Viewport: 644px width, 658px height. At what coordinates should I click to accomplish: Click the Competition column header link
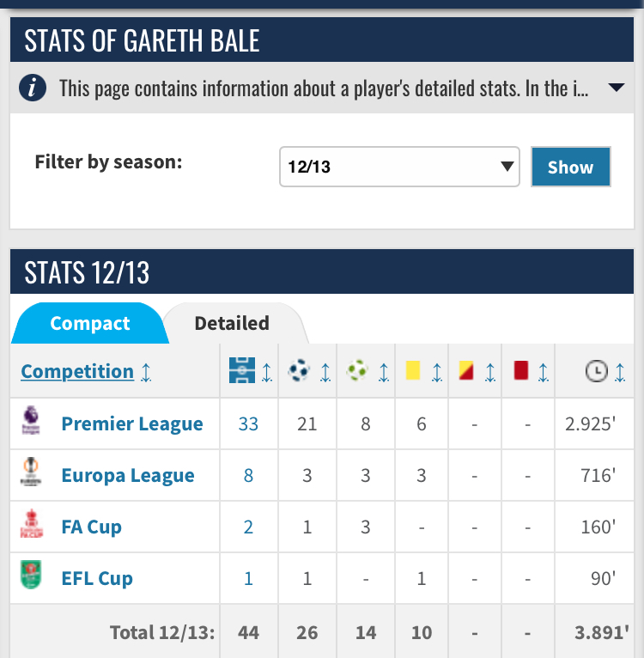(77, 371)
